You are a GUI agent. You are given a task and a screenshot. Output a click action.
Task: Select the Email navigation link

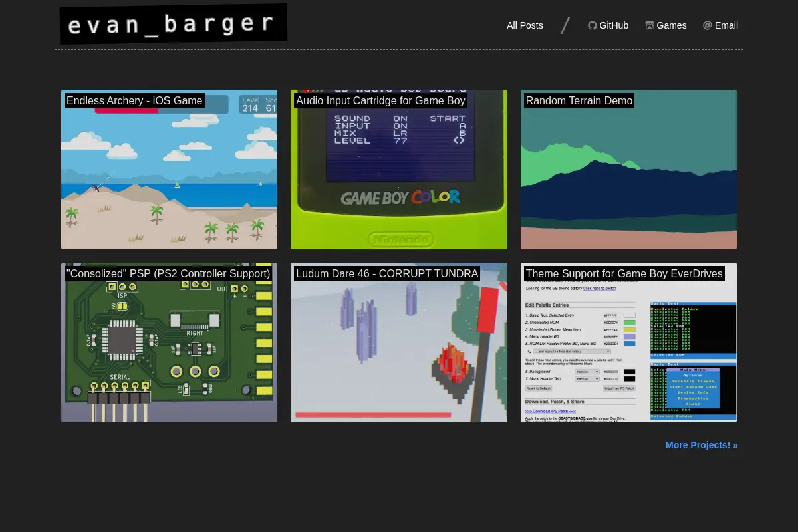[x=720, y=25]
